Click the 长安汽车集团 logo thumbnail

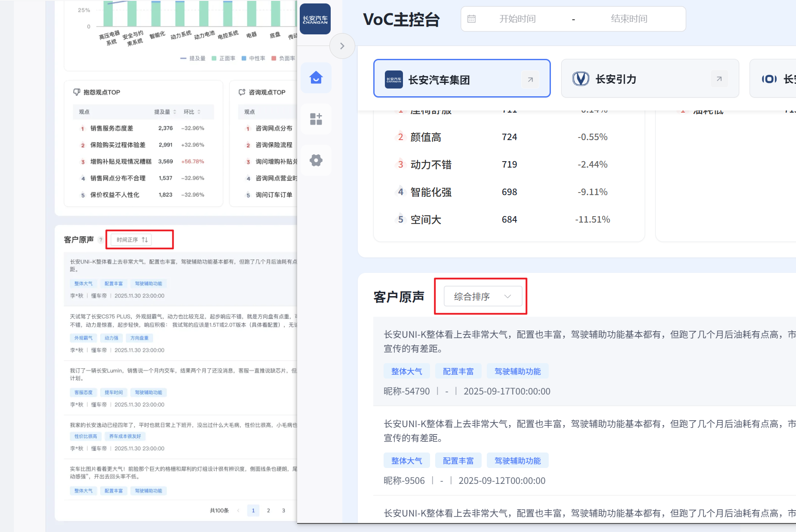point(393,79)
